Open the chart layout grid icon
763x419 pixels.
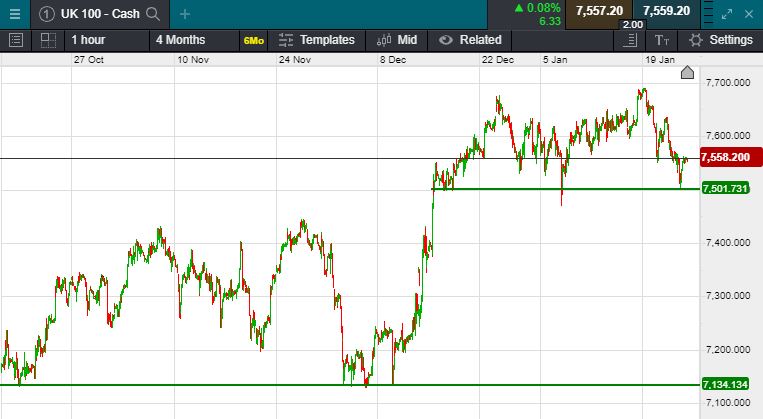click(47, 40)
